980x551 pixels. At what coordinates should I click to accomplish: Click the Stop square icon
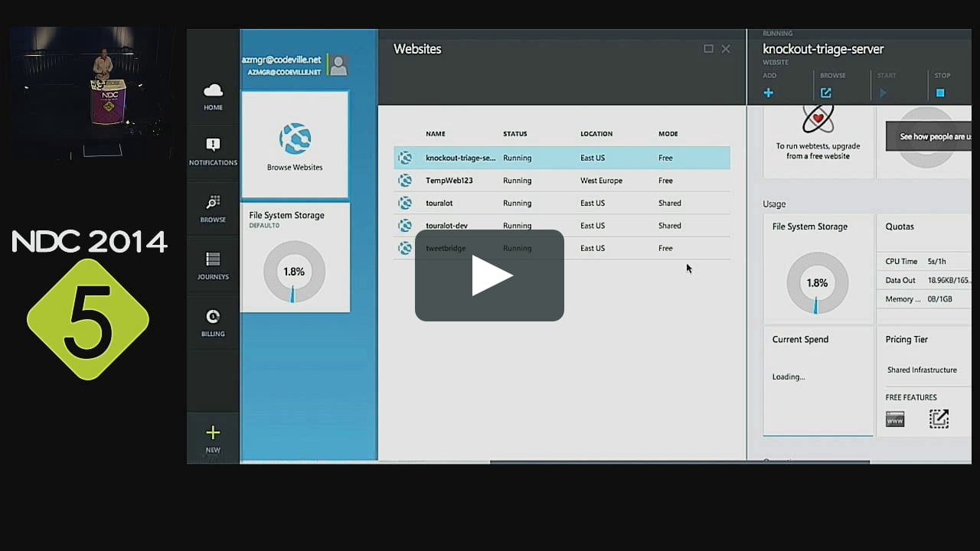pyautogui.click(x=940, y=93)
